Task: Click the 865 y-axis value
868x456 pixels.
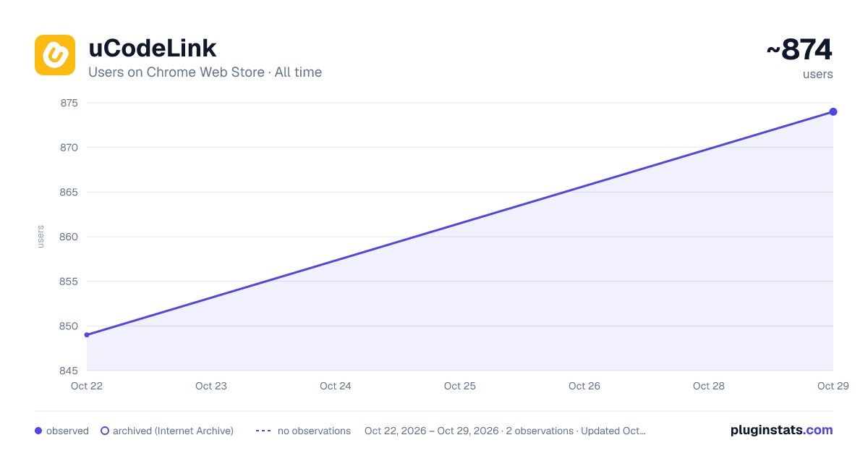Action: (x=69, y=192)
